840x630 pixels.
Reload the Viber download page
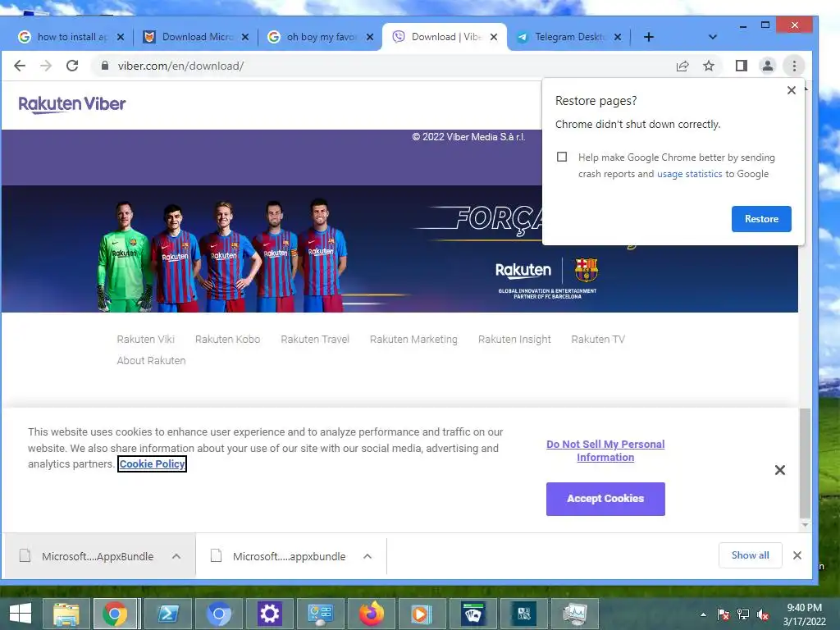[72, 66]
